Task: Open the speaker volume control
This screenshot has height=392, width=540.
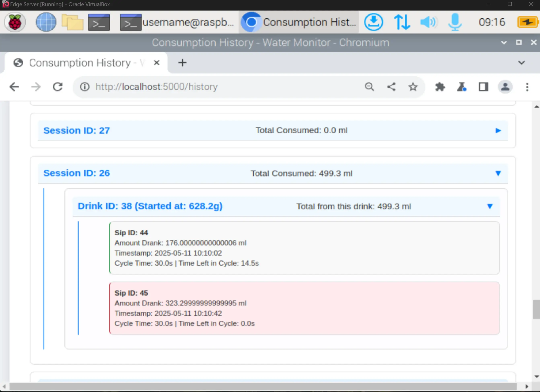Action: [428, 22]
